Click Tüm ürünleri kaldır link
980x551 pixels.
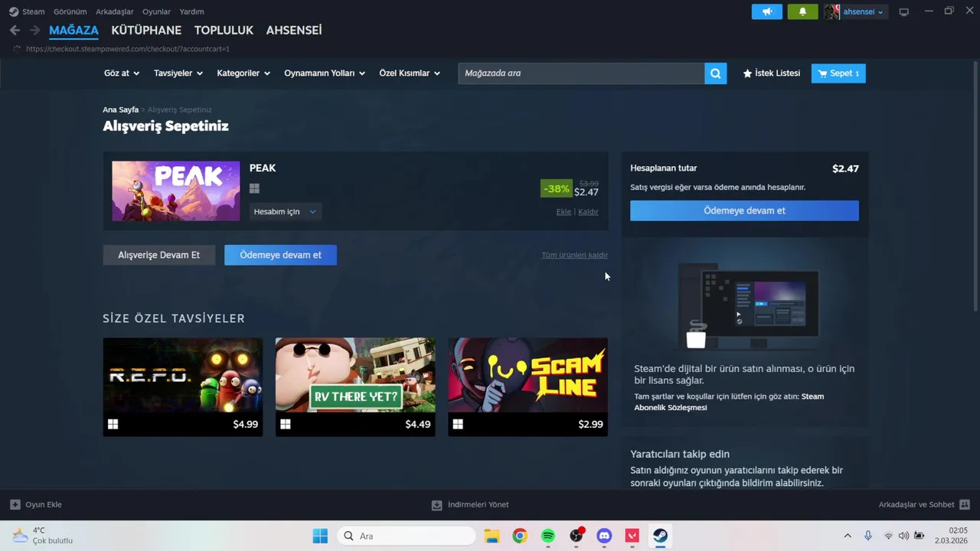574,255
